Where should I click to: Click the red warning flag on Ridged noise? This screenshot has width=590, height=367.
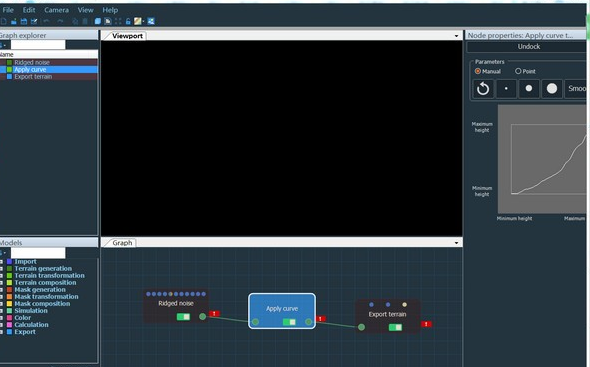click(x=214, y=313)
